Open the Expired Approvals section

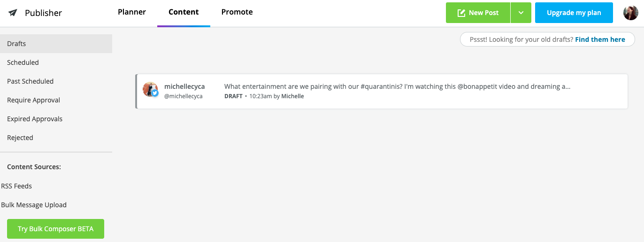click(x=35, y=119)
